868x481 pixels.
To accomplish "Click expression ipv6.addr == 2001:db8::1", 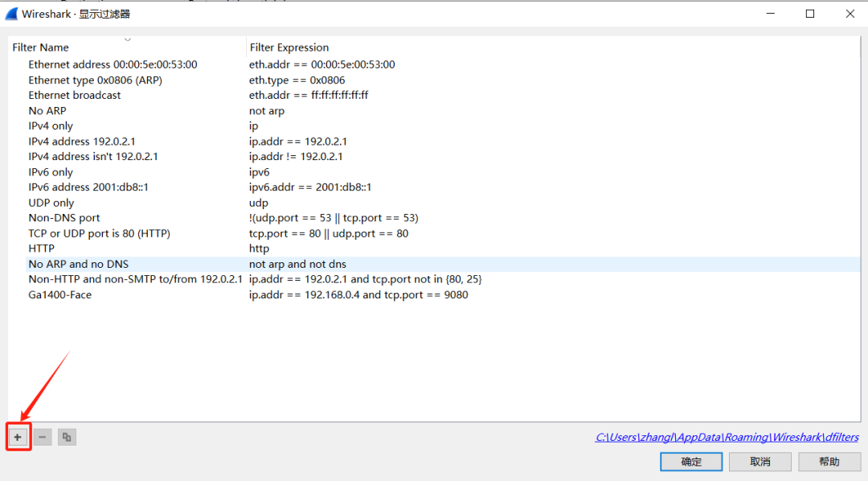I will (x=310, y=187).
